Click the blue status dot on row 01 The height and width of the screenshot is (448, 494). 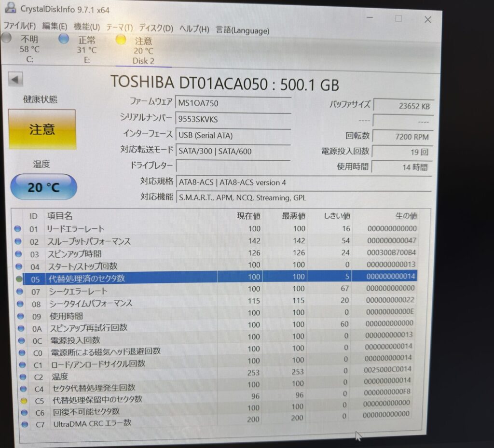[x=18, y=228]
